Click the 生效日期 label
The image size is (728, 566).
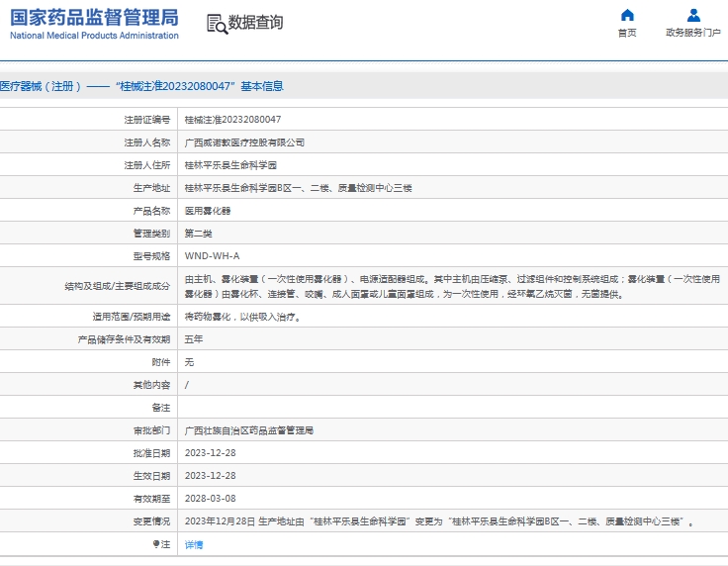tap(151, 476)
